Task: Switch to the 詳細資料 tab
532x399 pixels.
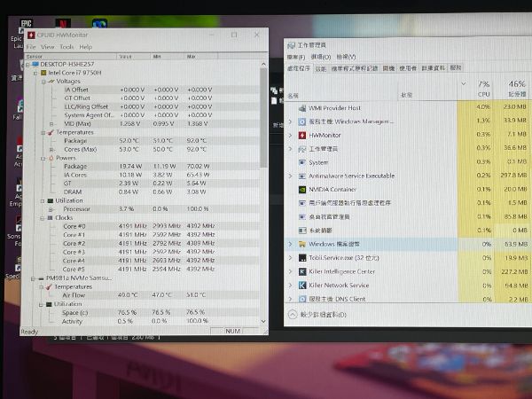Action: [434, 68]
